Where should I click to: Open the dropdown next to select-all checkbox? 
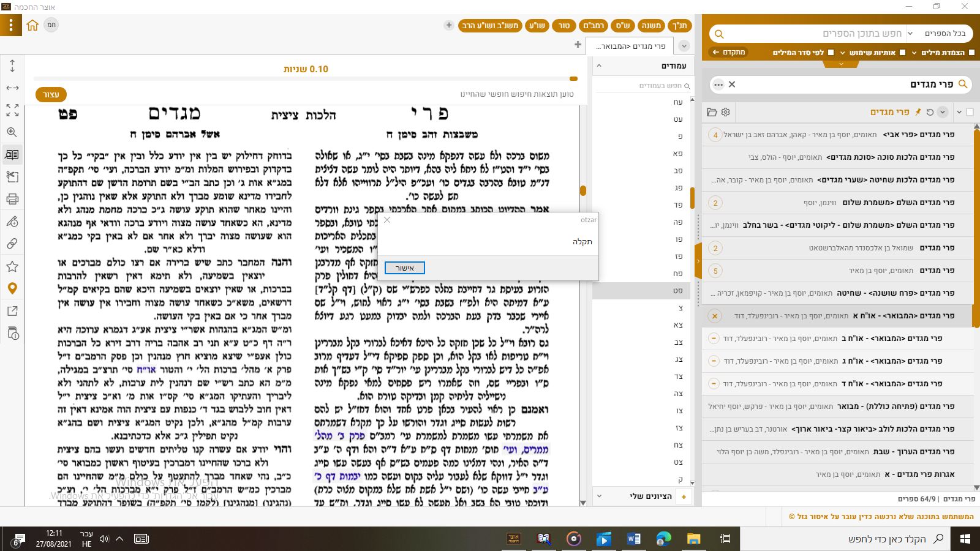[x=959, y=112]
